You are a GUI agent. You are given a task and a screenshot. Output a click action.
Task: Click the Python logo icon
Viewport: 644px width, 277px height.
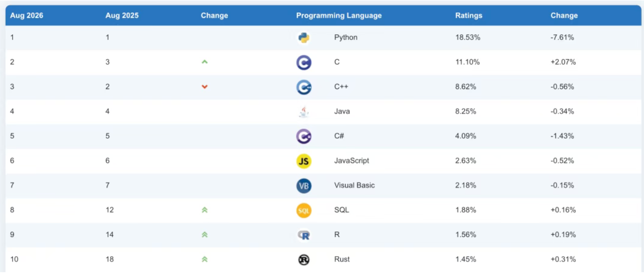click(x=304, y=38)
